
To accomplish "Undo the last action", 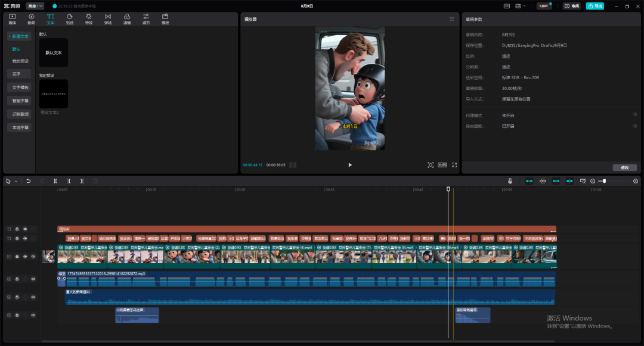I will click(x=29, y=181).
